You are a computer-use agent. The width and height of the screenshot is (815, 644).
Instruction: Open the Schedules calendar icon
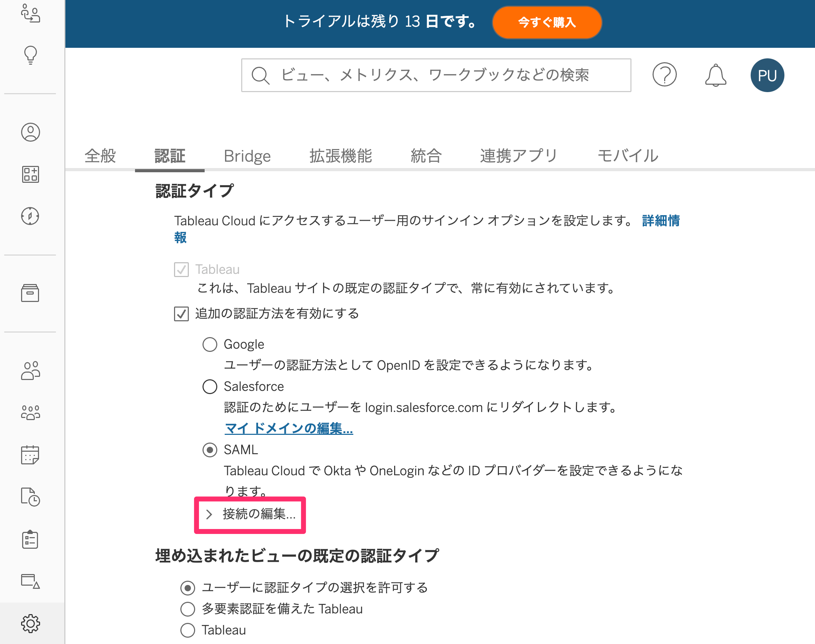[x=30, y=455]
